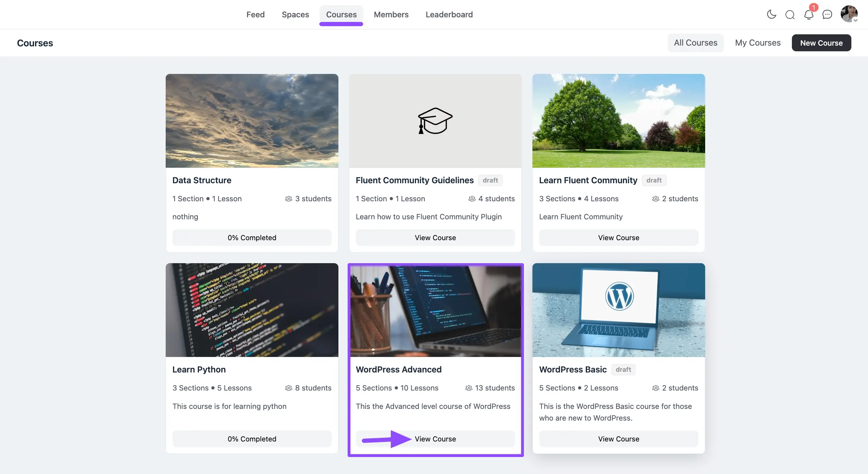
Task: Click '4 students' on Fluent Community Guidelines
Action: [x=497, y=199]
